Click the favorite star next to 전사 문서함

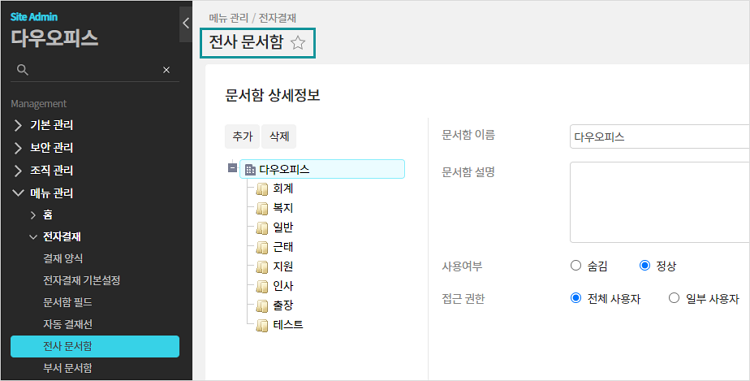[x=298, y=43]
